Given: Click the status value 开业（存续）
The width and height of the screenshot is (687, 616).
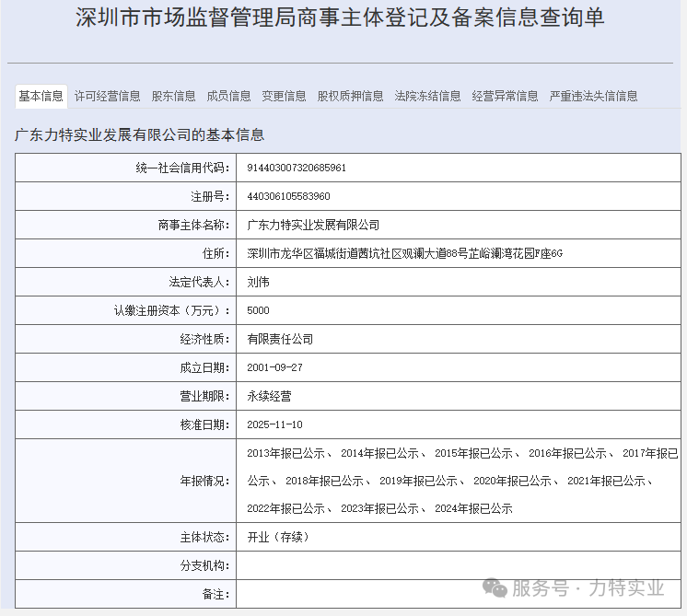Looking at the screenshot, I should (x=277, y=537).
